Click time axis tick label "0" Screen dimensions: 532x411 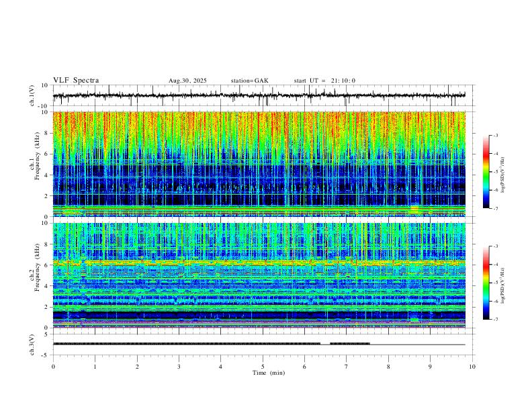click(x=53, y=367)
